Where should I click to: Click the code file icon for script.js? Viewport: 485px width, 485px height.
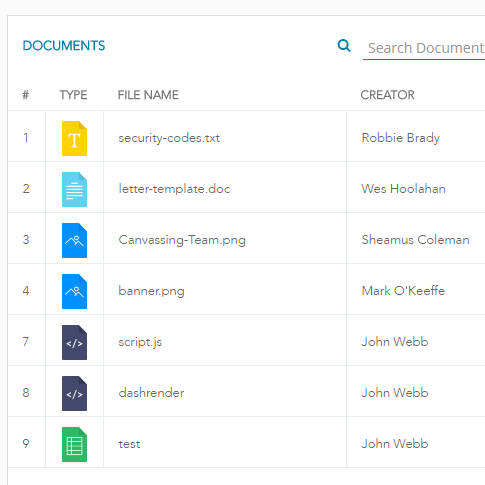click(x=74, y=342)
